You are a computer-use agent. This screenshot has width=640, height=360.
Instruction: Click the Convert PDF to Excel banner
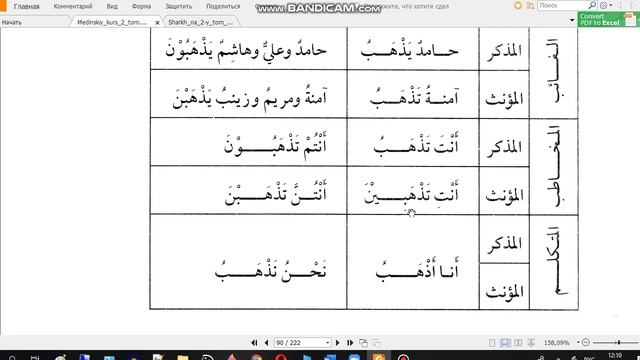coord(608,20)
